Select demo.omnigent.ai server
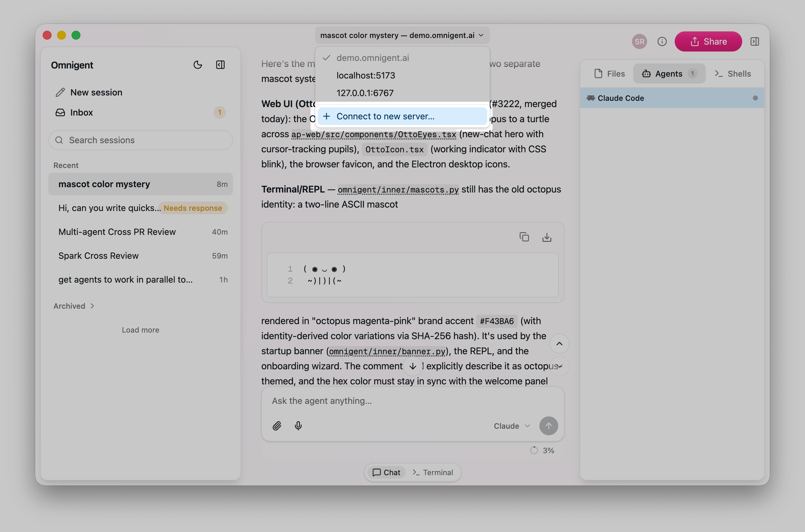This screenshot has height=532, width=805. click(x=402, y=58)
